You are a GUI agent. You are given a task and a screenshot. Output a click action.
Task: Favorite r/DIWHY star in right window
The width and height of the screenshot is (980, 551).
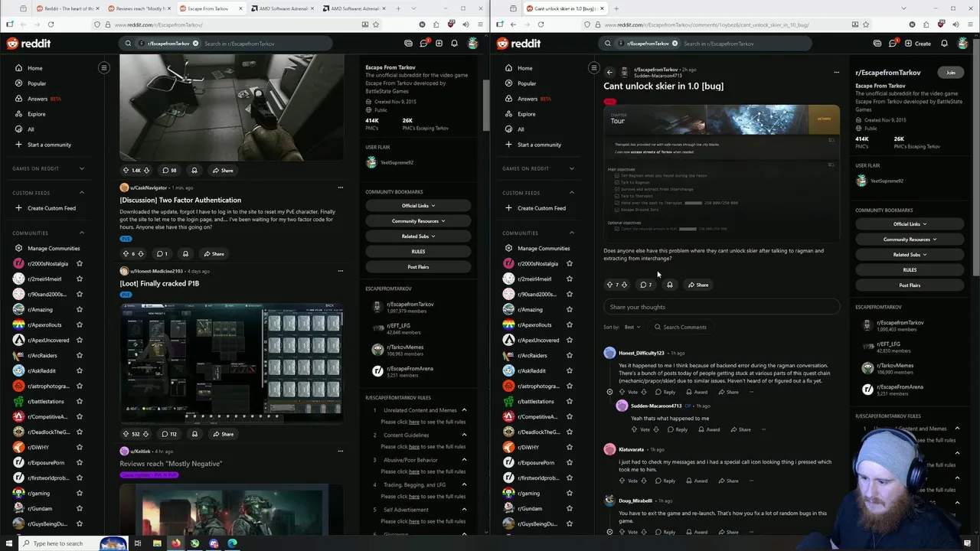570,448
